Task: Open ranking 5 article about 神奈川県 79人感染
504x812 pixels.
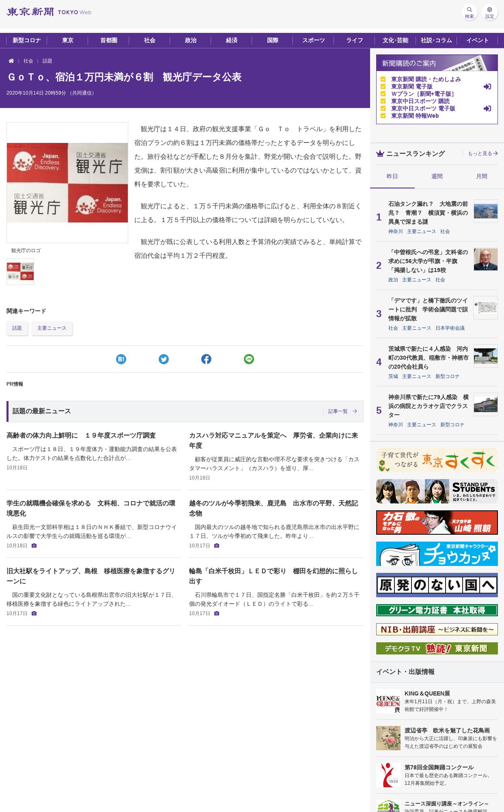Action: point(428,406)
